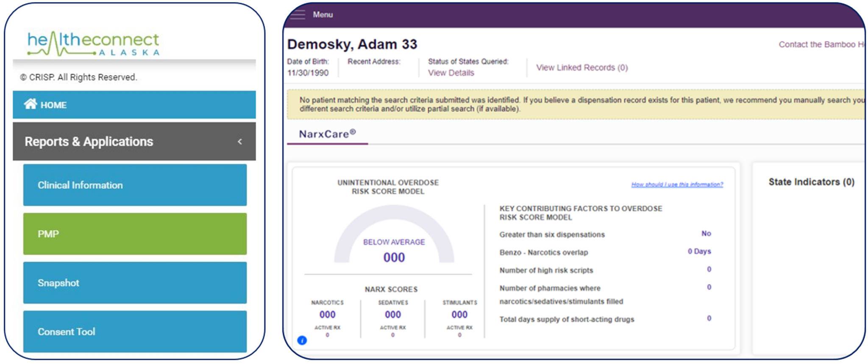The height and width of the screenshot is (364, 868).
Task: Open the PMP application
Action: pos(135,234)
